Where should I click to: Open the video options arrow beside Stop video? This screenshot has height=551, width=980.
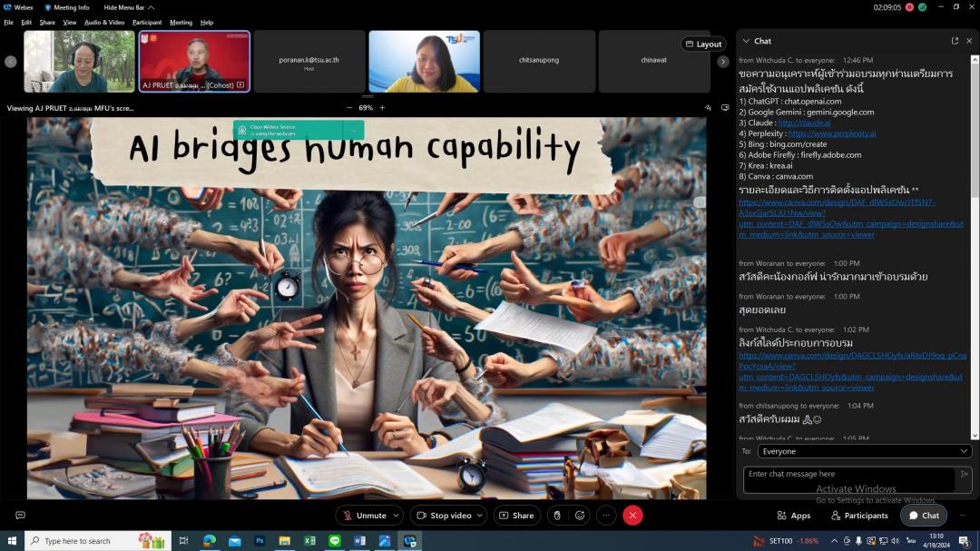481,516
